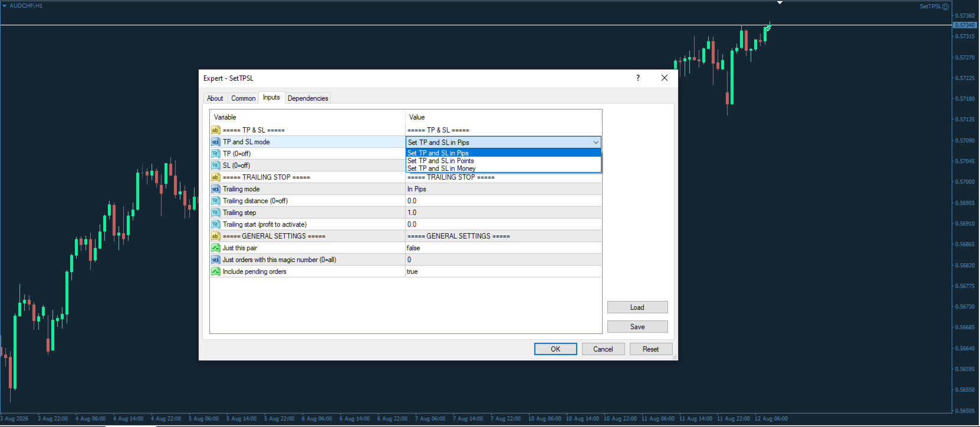Click the Just this pair boolean icon

tap(216, 248)
